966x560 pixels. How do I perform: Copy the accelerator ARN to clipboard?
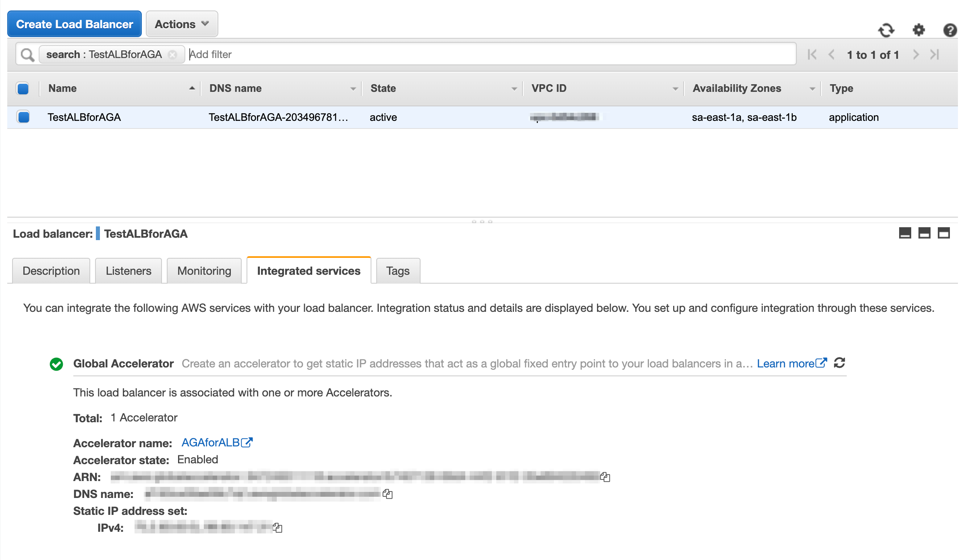605,477
